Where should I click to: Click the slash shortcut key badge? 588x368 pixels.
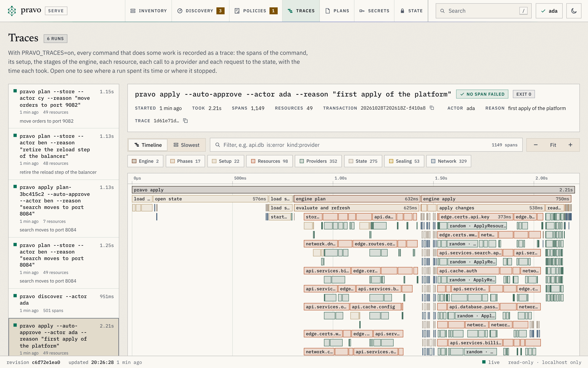coord(523,11)
